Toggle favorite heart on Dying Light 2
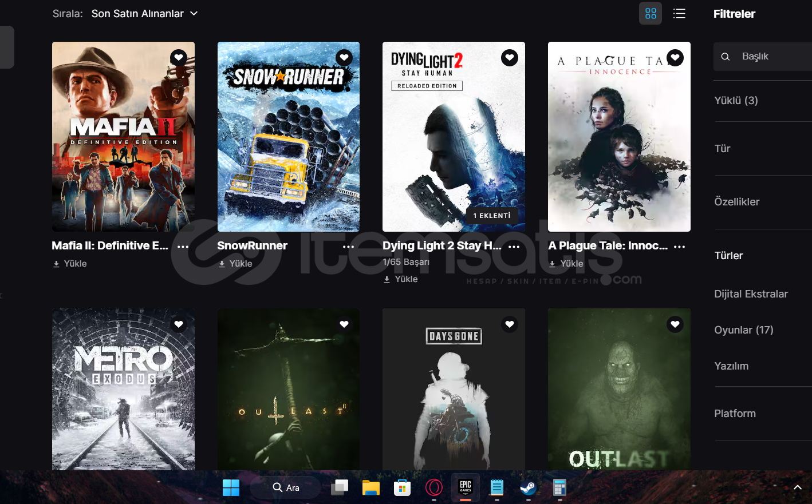The width and height of the screenshot is (812, 504). click(x=510, y=57)
